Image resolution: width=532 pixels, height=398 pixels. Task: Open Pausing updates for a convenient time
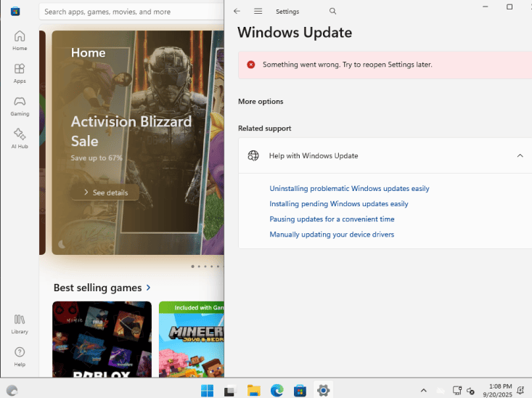point(332,219)
